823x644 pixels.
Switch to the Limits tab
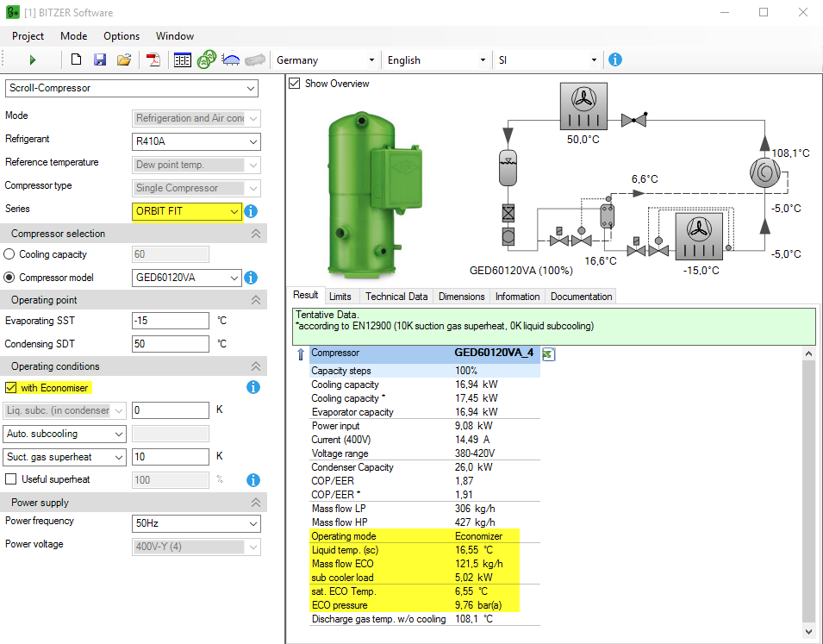340,297
